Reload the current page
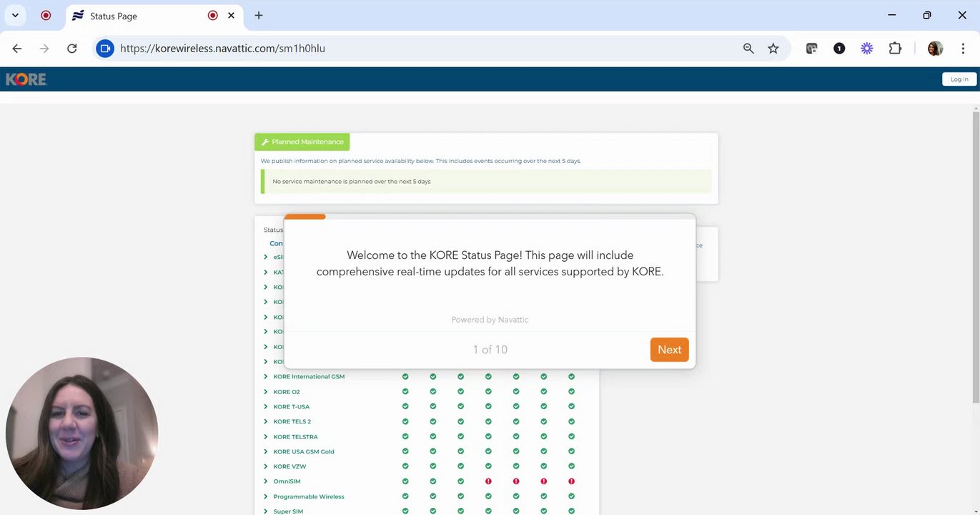 point(71,49)
